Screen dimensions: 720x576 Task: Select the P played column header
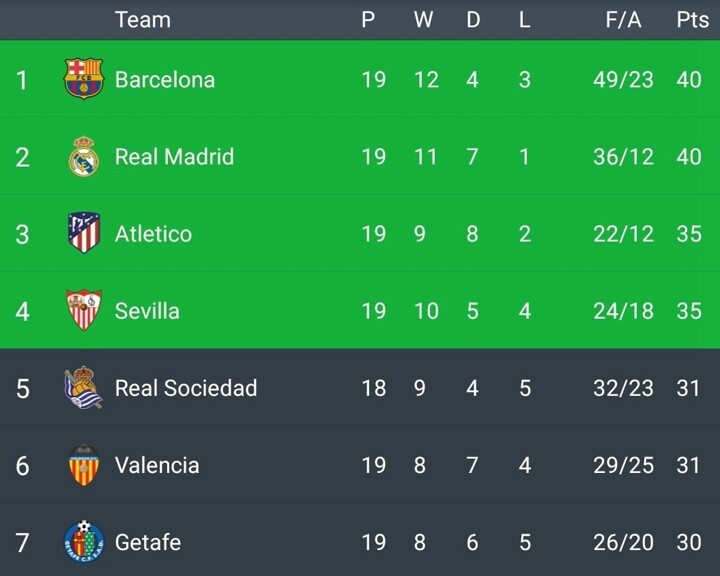point(368,20)
